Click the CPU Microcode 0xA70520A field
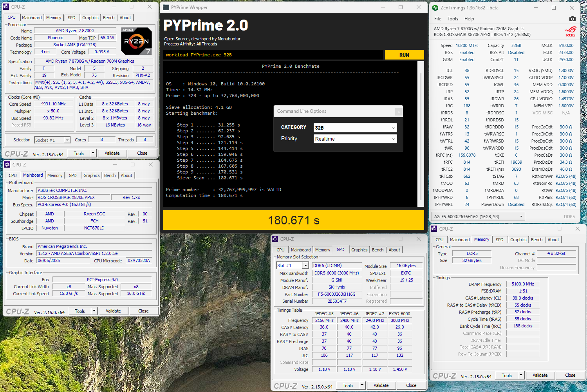 point(139,261)
